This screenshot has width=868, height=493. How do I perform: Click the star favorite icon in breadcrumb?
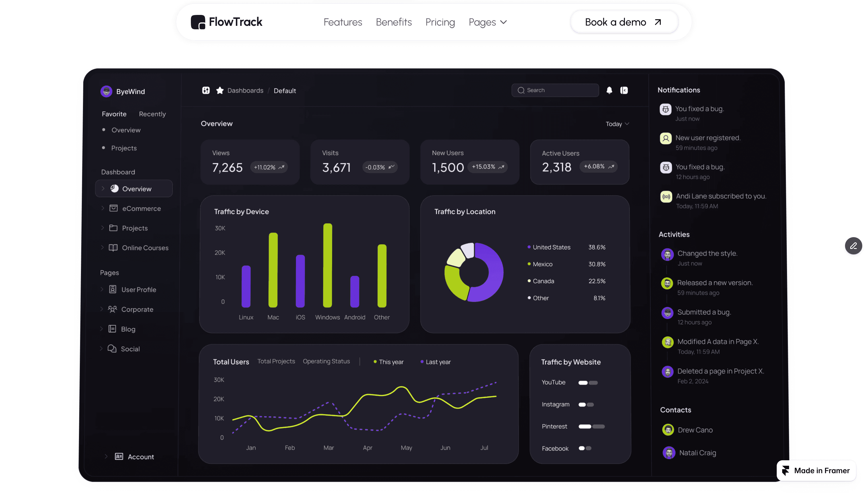220,90
